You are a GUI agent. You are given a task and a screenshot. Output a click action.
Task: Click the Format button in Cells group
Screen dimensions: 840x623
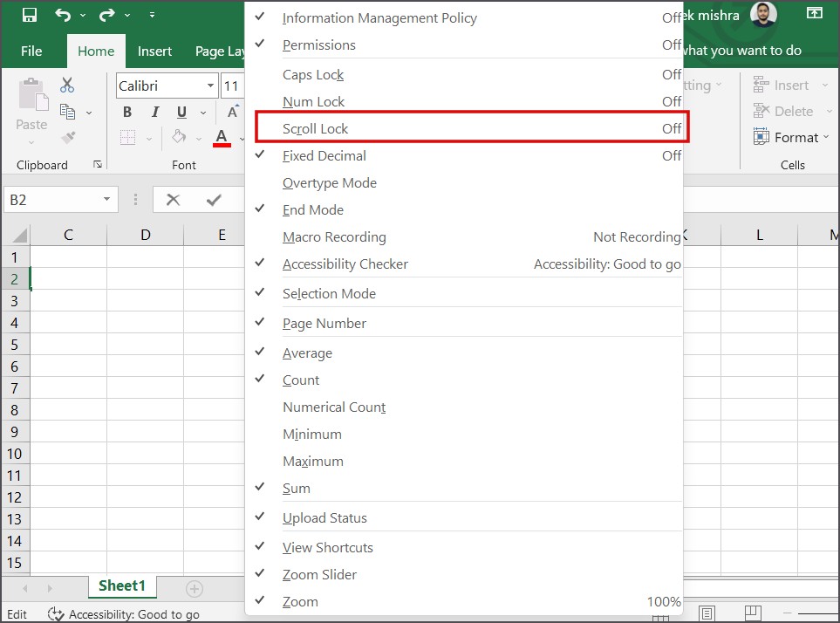[789, 137]
